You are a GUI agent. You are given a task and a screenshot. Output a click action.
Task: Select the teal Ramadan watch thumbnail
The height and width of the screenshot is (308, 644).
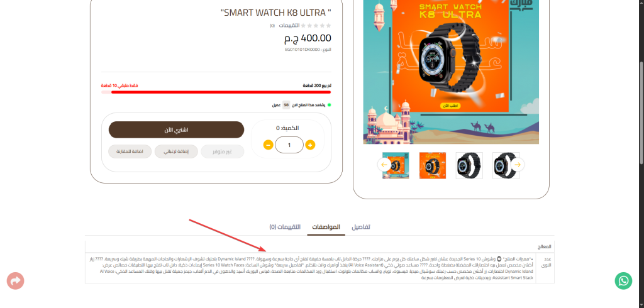[396, 165]
